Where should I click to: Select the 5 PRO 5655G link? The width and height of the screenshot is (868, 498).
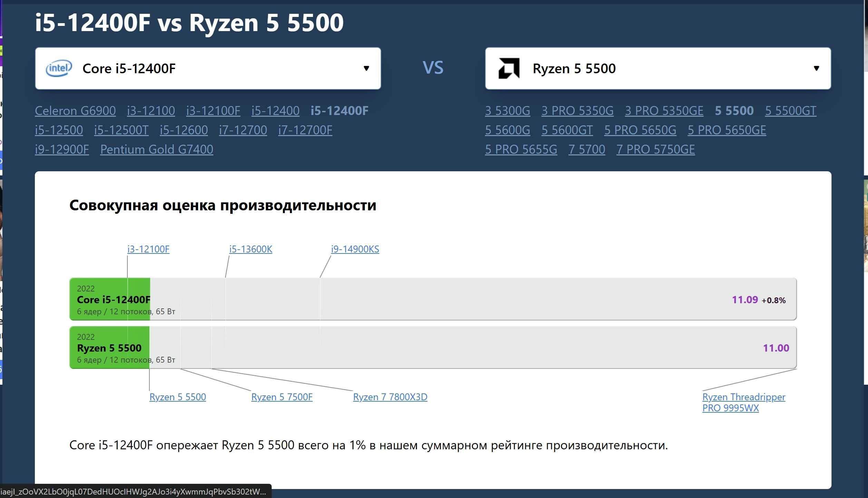click(x=521, y=150)
